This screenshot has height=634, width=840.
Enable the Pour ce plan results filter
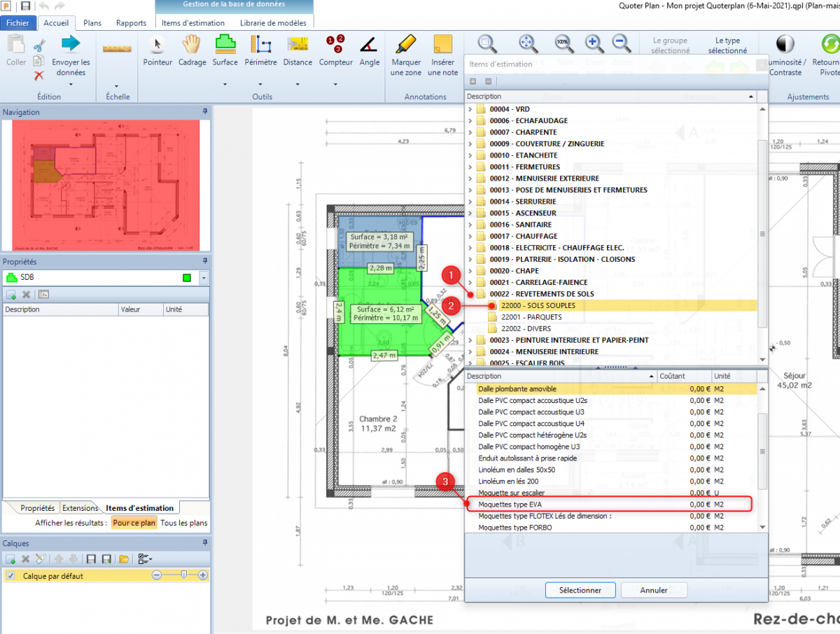pyautogui.click(x=134, y=523)
